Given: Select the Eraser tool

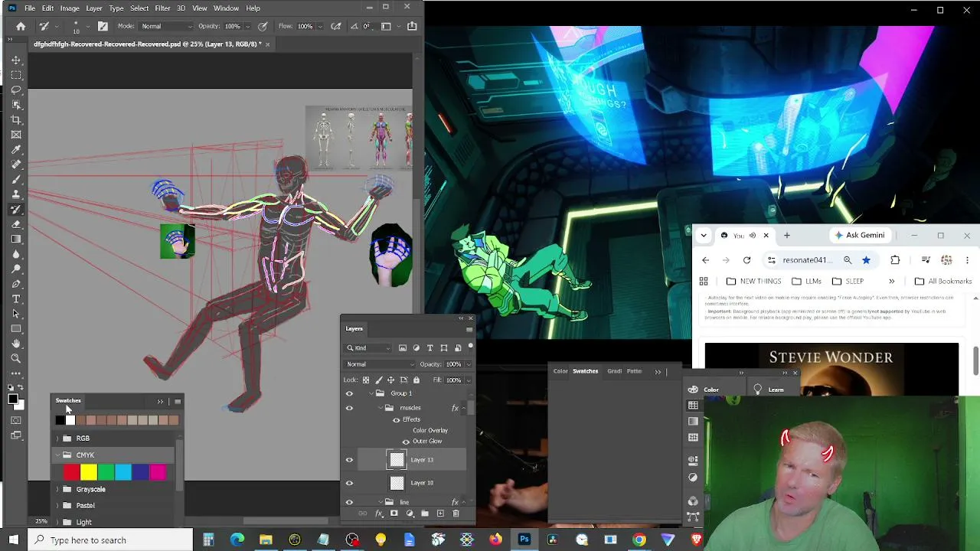Looking at the screenshot, I should (16, 224).
